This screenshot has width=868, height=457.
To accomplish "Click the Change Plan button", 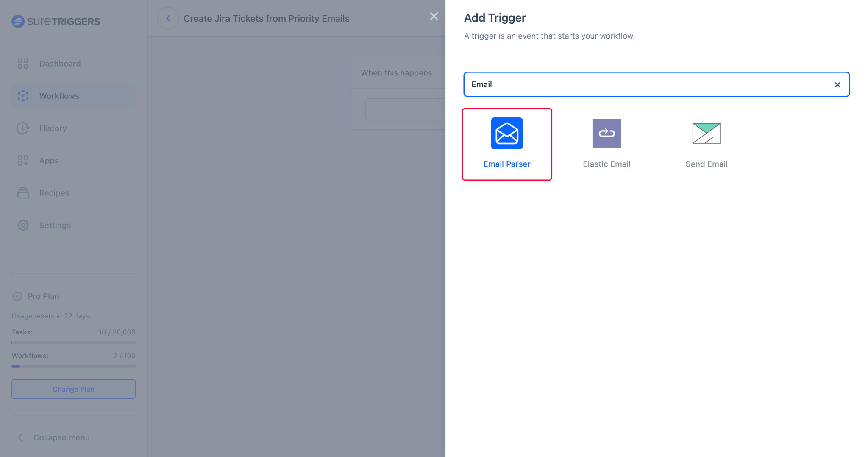I will click(x=73, y=389).
